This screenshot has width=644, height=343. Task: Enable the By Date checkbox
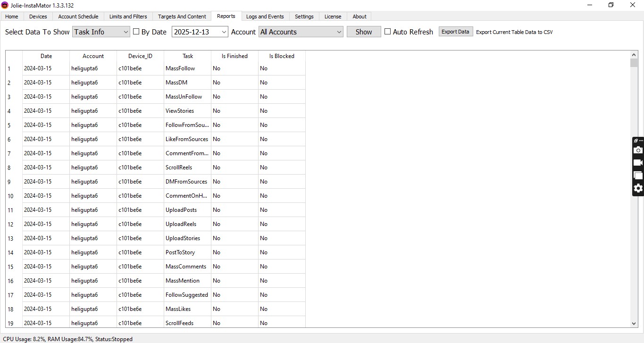pos(136,32)
